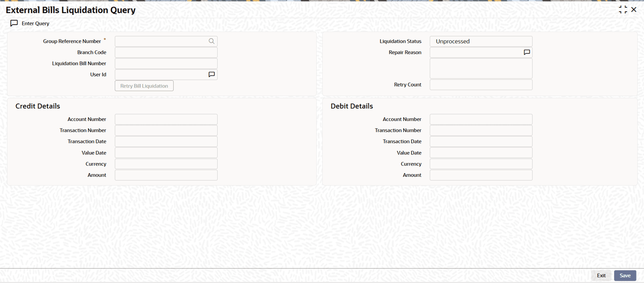Focus the Retry Count field
Screen dimensions: 644x283
[481, 85]
